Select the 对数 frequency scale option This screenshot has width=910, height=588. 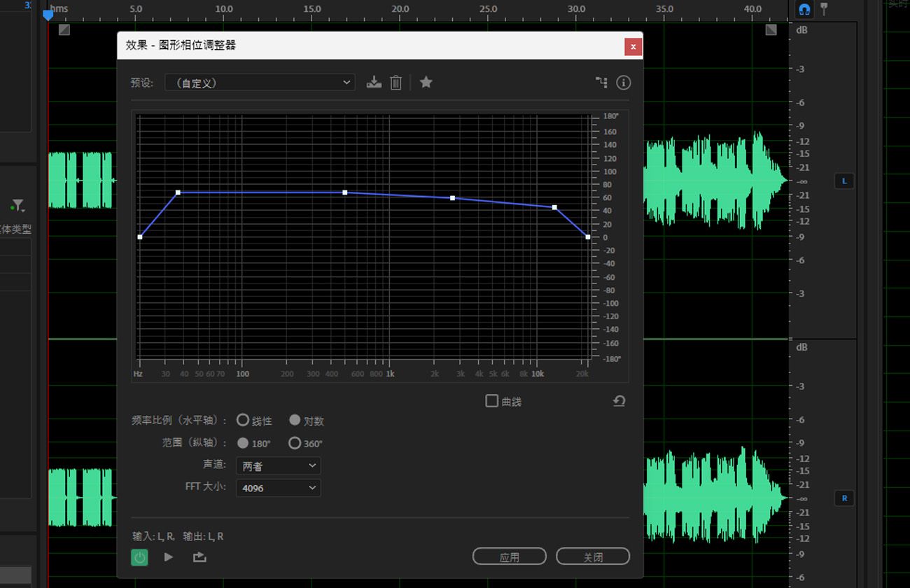[295, 420]
